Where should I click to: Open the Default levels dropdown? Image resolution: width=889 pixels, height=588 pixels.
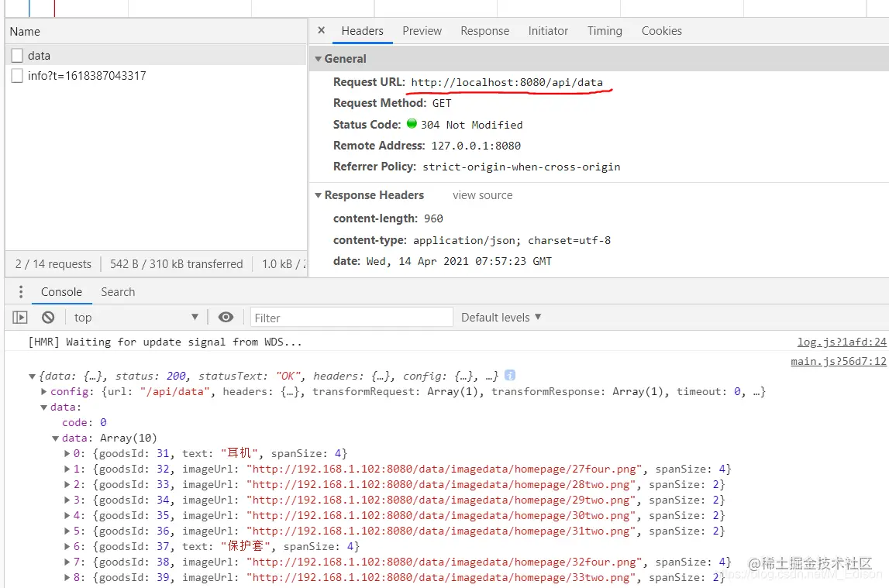[501, 317]
